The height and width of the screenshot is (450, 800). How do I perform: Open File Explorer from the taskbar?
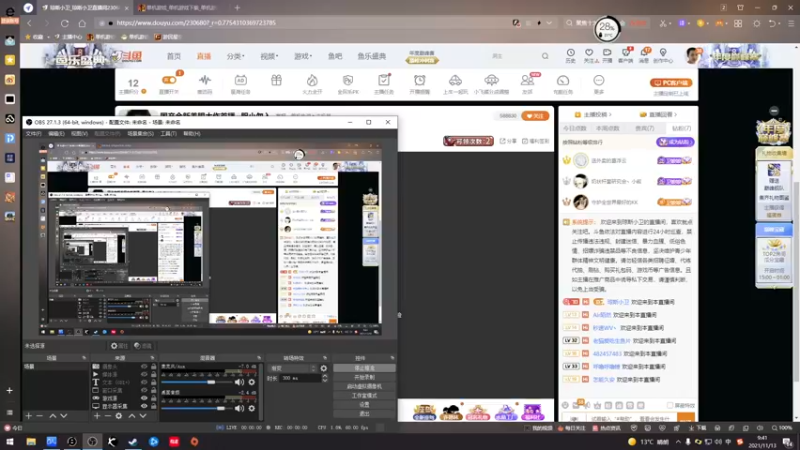click(31, 441)
